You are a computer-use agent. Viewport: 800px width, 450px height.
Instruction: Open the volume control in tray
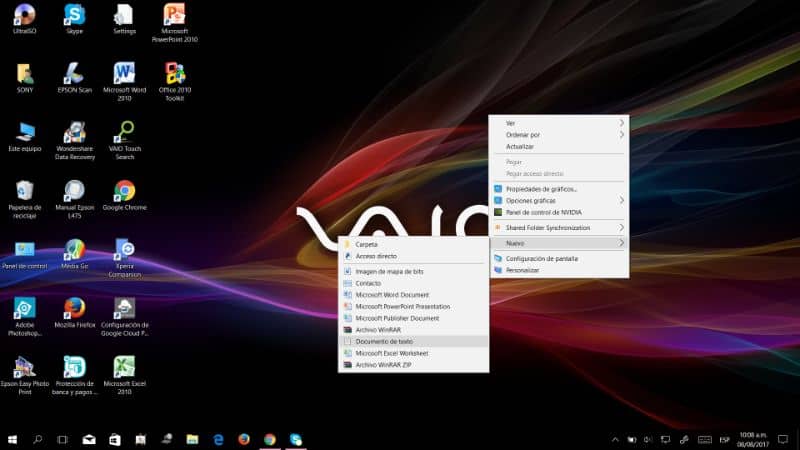pyautogui.click(x=648, y=439)
